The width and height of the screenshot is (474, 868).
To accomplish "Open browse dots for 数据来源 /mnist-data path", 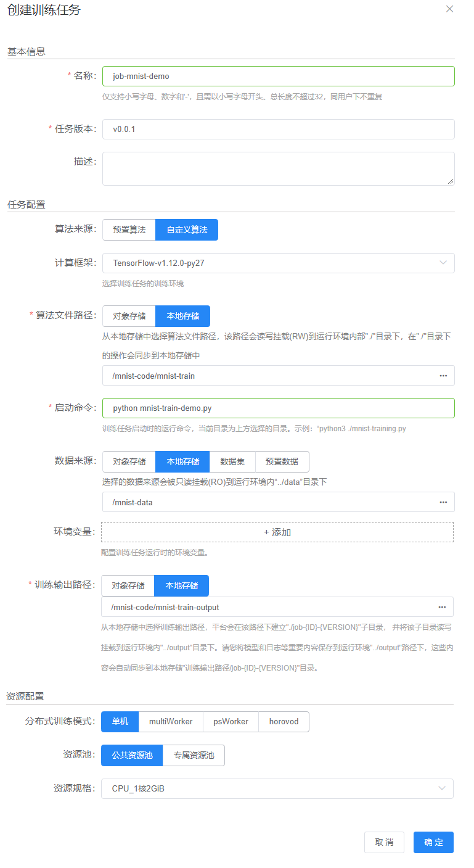I will (x=443, y=502).
